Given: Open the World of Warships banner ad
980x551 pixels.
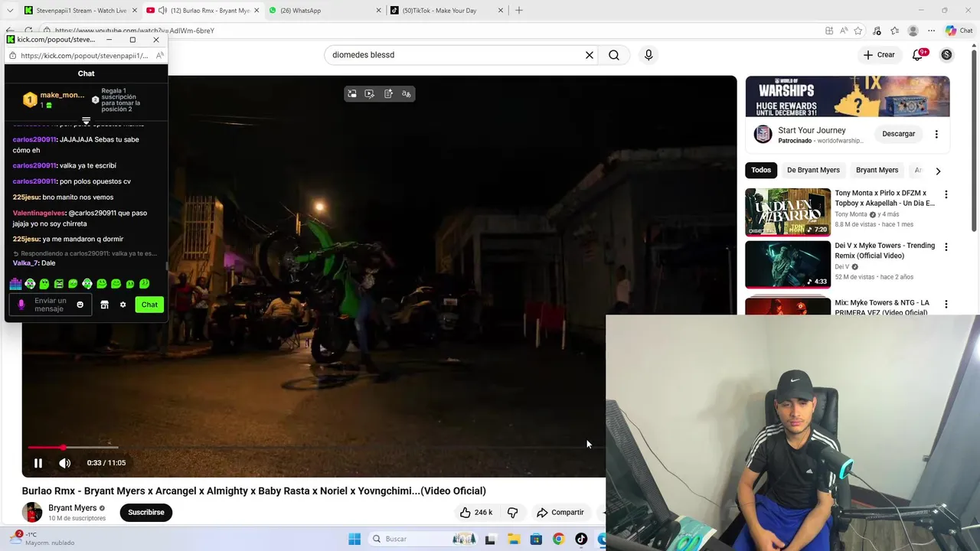Looking at the screenshot, I should pyautogui.click(x=848, y=96).
